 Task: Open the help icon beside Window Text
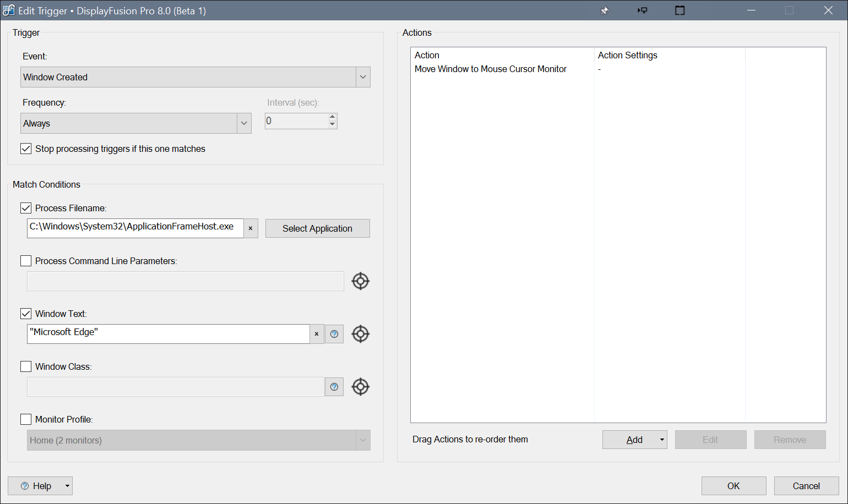(x=334, y=334)
